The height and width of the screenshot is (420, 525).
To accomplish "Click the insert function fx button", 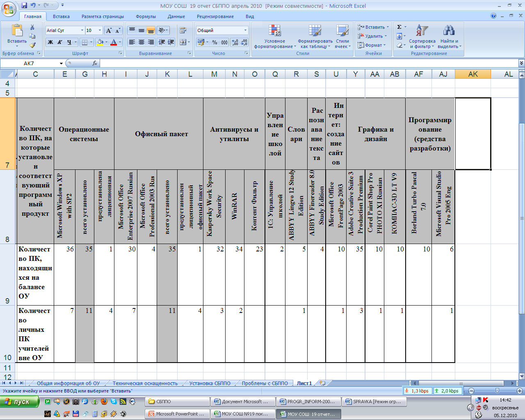I will point(95,63).
